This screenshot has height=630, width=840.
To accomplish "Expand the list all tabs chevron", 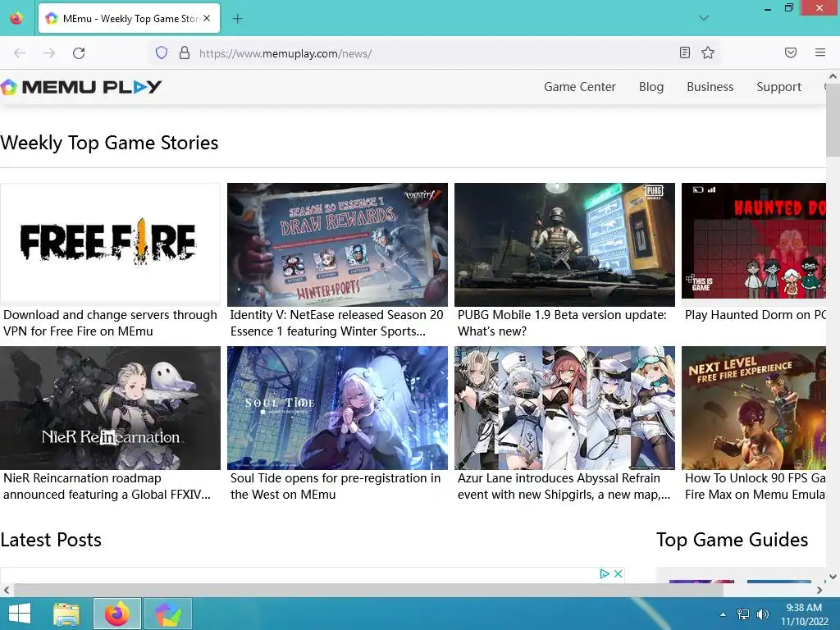I will click(704, 18).
